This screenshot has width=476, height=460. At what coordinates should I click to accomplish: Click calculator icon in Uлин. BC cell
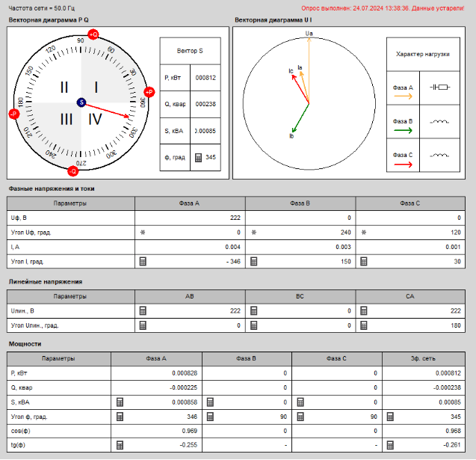[x=254, y=311]
